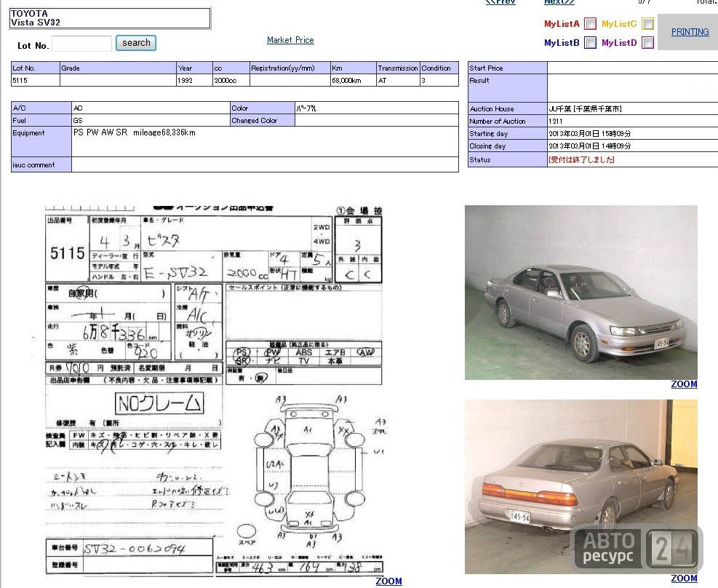Select the Number of Auction value 1211
Screen dimensions: 718x588
coord(556,122)
